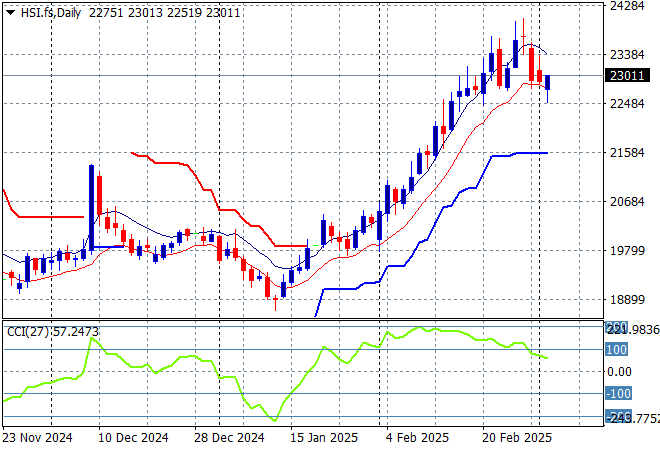Click the 18899 price axis label

coord(626,300)
